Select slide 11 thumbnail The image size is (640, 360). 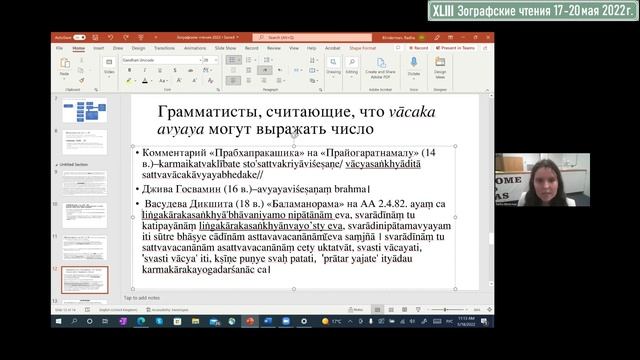pyautogui.click(x=85, y=247)
